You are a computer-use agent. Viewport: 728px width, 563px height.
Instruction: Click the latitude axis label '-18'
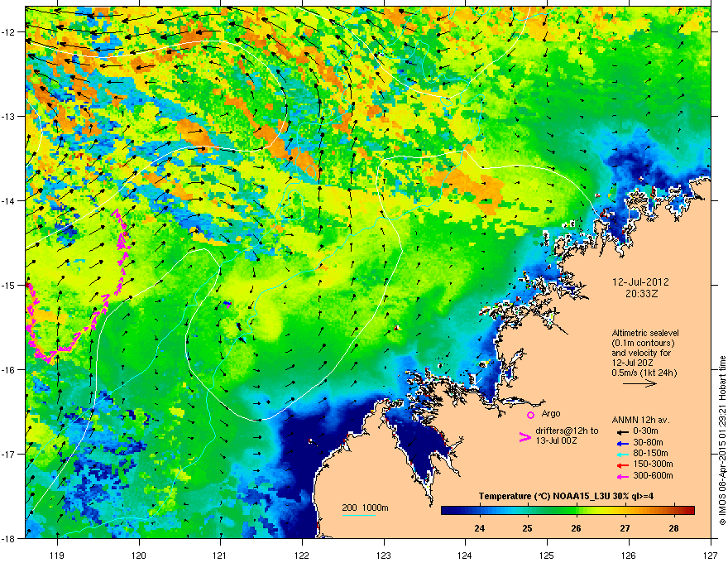point(8,538)
